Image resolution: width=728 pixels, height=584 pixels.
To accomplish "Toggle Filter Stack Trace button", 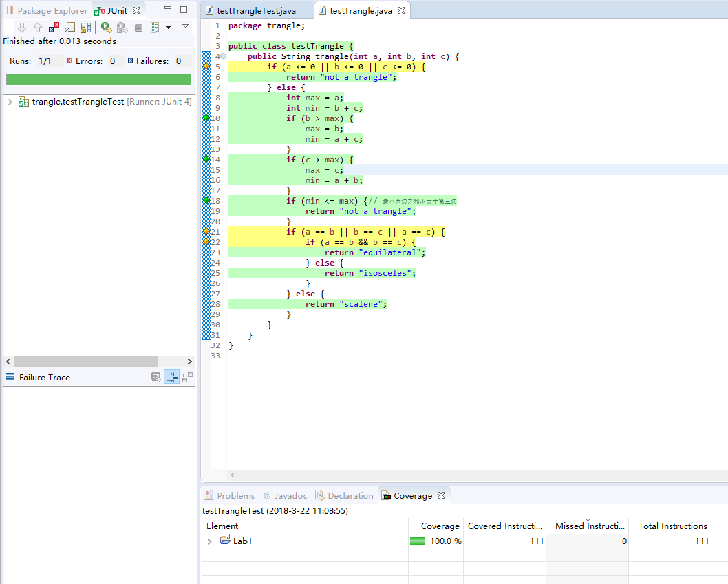I will pyautogui.click(x=172, y=377).
